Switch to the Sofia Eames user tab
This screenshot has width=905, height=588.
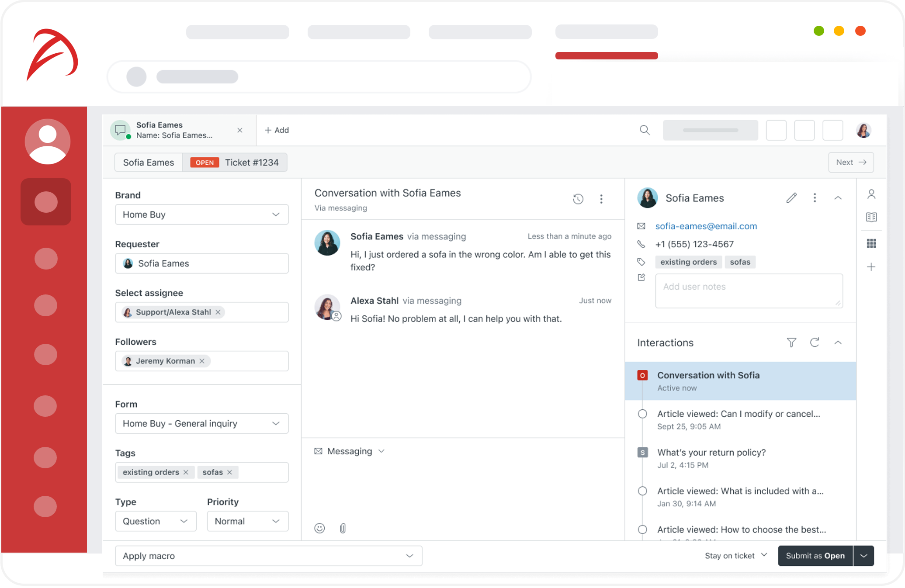point(149,163)
